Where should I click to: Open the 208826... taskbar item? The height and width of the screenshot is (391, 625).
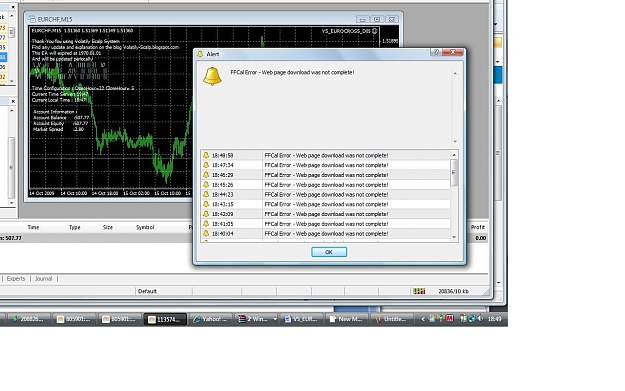tap(28, 319)
